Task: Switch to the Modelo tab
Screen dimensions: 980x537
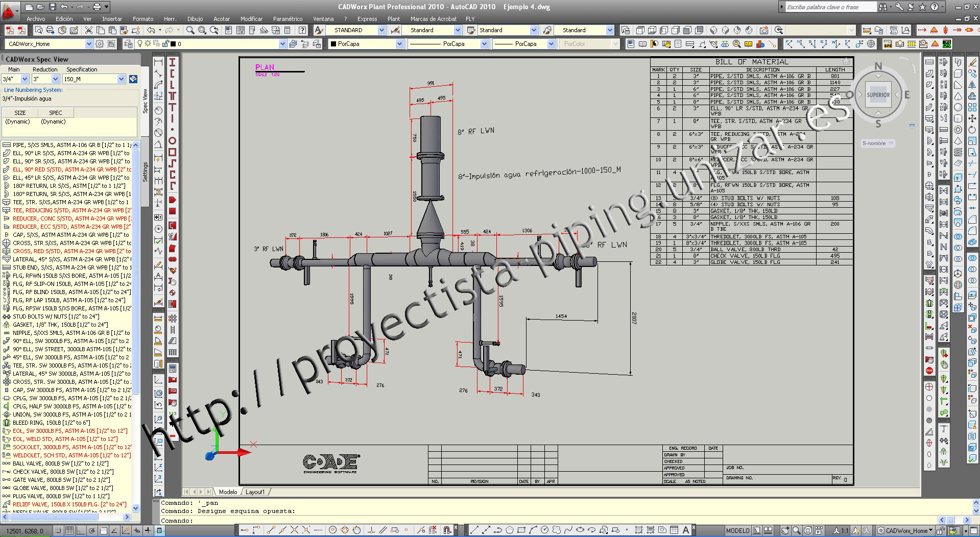Action: click(228, 492)
